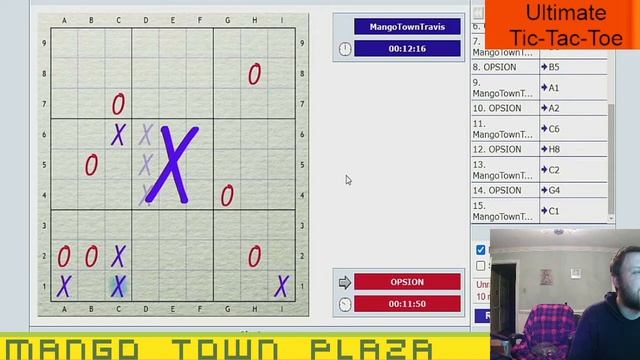Click the red O mark at H8
Screen dimensions: 640x360
255,74
